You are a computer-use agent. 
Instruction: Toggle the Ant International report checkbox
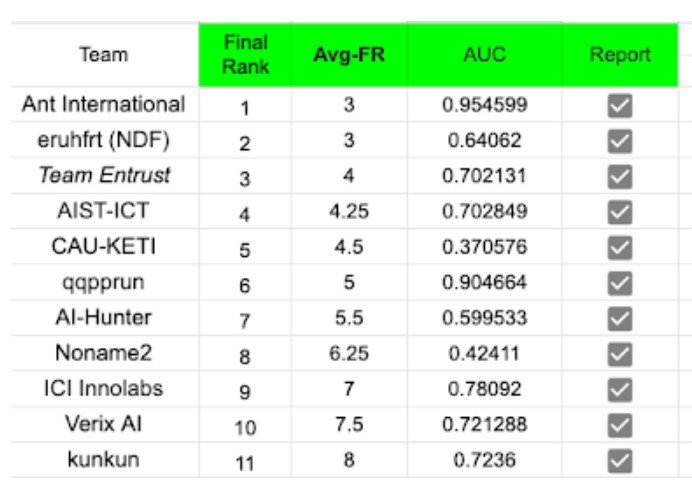pyautogui.click(x=620, y=106)
